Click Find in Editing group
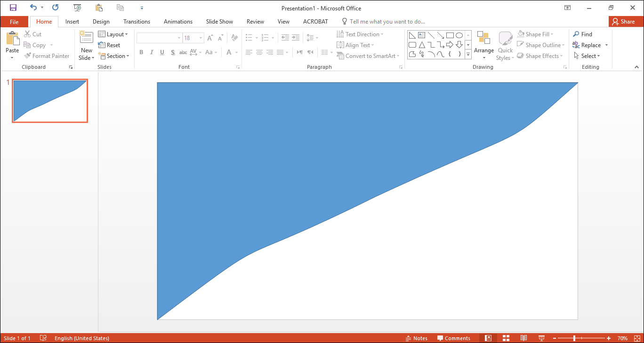The image size is (644, 343). click(x=582, y=34)
